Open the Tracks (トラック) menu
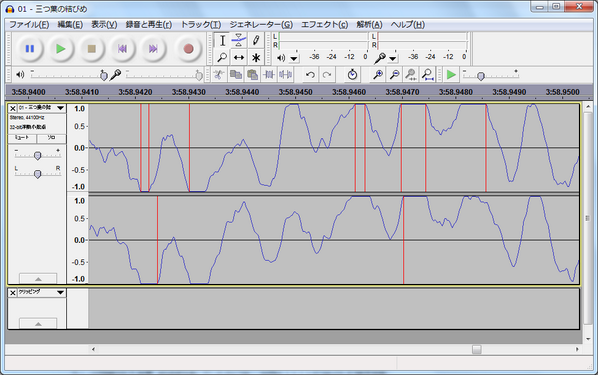Image resolution: width=598 pixels, height=375 pixels. pos(201,25)
